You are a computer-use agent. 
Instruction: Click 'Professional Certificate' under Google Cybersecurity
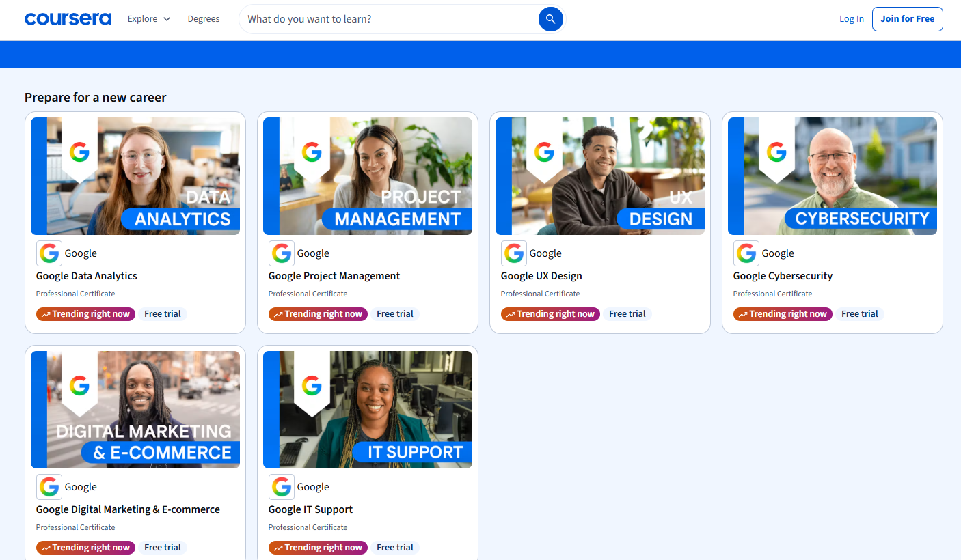pyautogui.click(x=772, y=294)
